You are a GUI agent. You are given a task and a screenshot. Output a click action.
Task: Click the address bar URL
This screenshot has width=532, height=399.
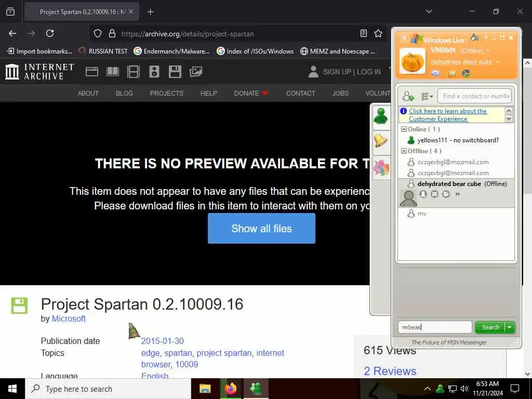(188, 34)
